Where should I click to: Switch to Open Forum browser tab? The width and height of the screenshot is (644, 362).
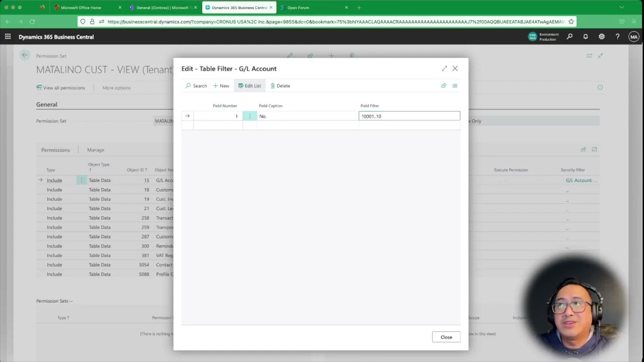coord(314,8)
